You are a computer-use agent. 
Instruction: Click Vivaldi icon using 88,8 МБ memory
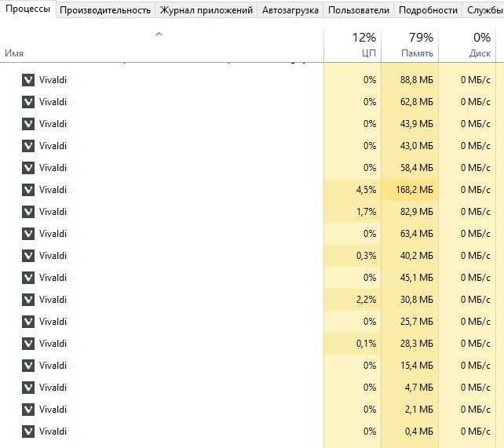coord(28,80)
